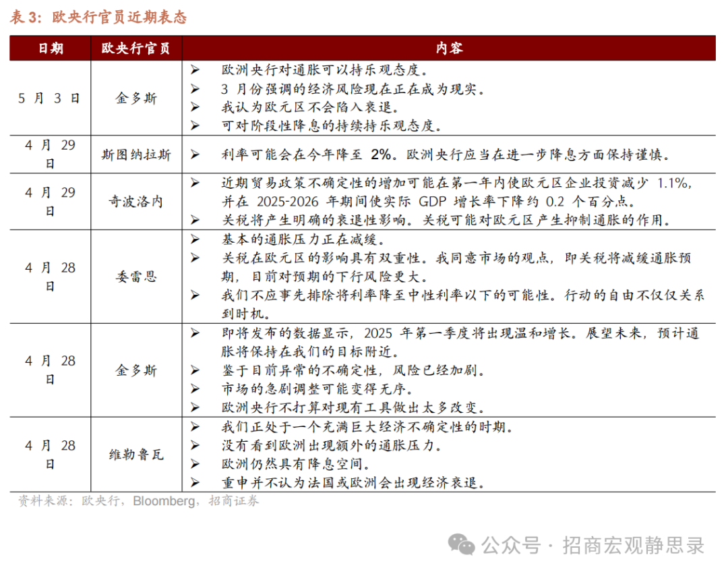
Task: Select the 金多斯 cell in the 5月3日 row
Action: pos(136,98)
